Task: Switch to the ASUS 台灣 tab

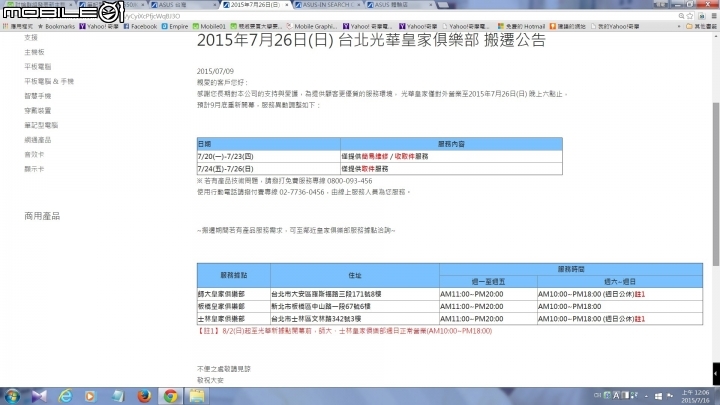Action: [183, 5]
